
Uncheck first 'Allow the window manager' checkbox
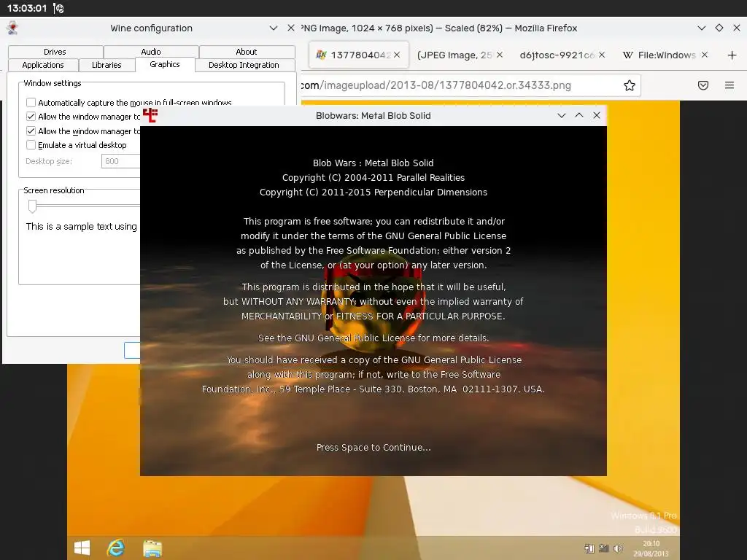31,116
